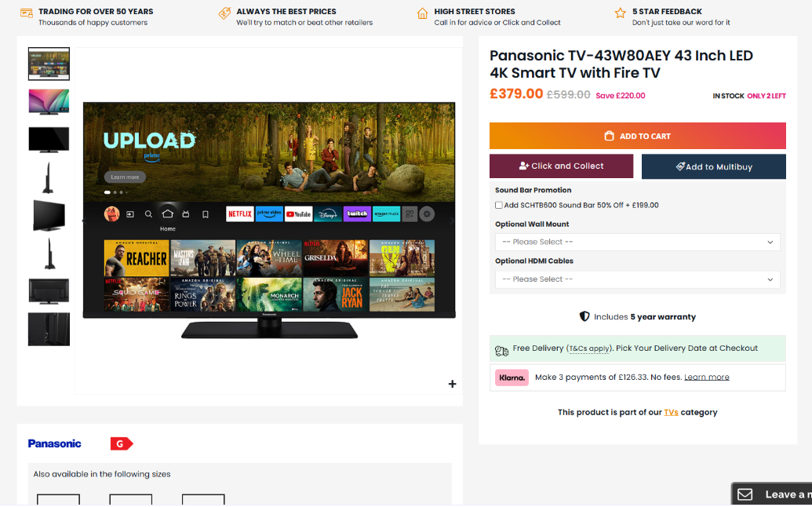Image resolution: width=812 pixels, height=507 pixels.
Task: Click the warranty shield icon
Action: tap(584, 316)
